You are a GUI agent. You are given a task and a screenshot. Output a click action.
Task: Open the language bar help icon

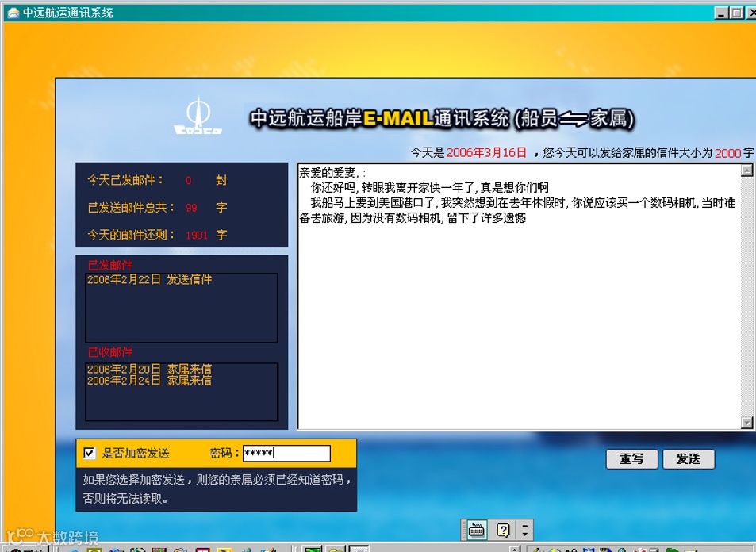[x=503, y=530]
